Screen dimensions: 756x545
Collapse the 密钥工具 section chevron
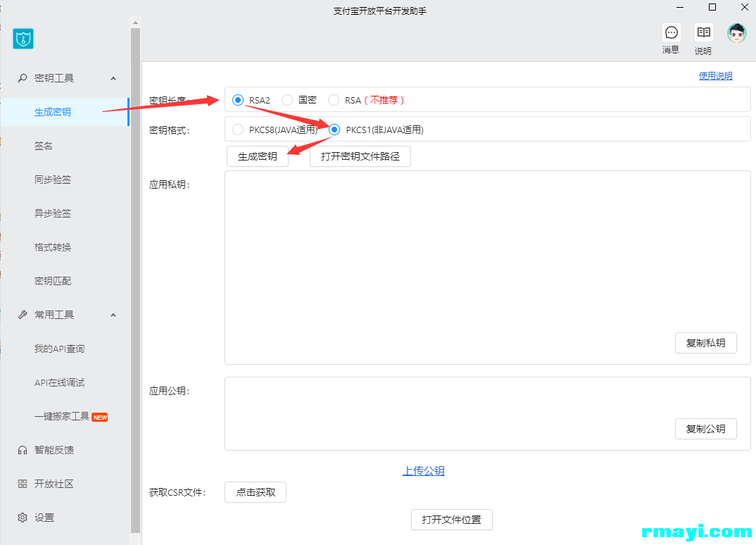(x=113, y=78)
